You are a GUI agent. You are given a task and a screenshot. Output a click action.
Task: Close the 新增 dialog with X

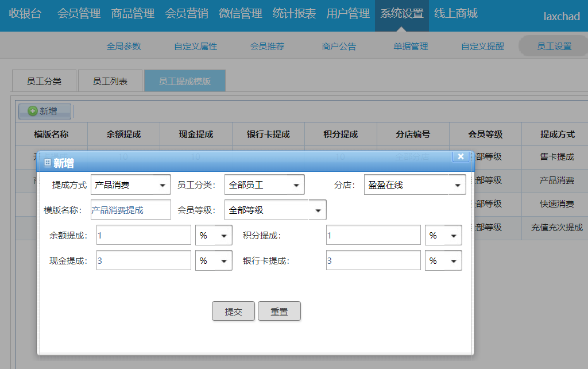point(461,156)
